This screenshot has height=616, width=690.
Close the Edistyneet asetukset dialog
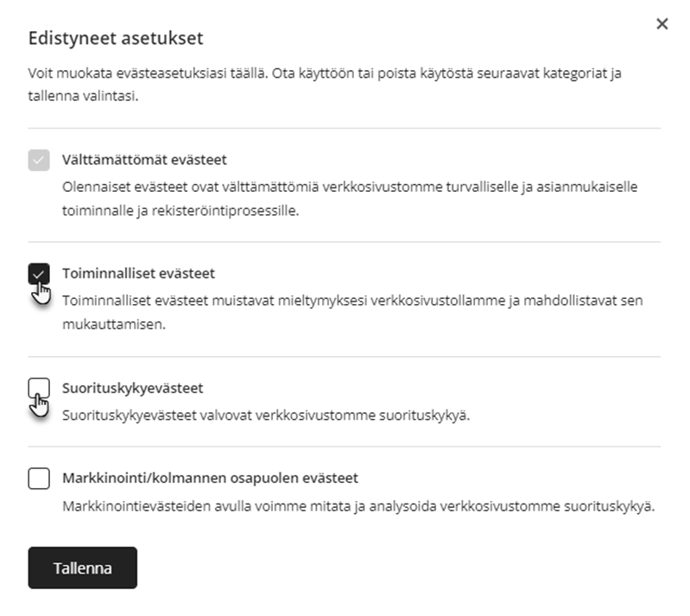(662, 24)
